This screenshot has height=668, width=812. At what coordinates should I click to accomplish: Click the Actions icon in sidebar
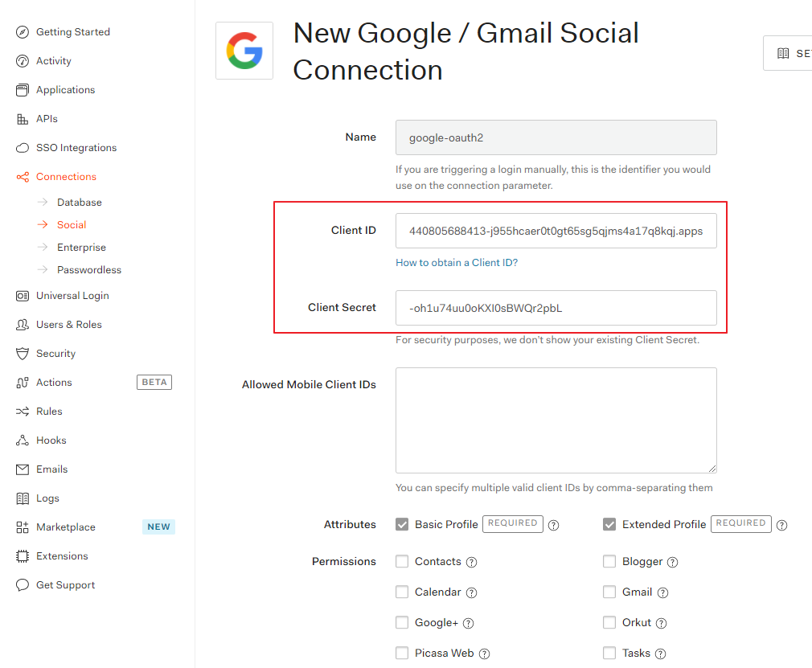coord(23,383)
